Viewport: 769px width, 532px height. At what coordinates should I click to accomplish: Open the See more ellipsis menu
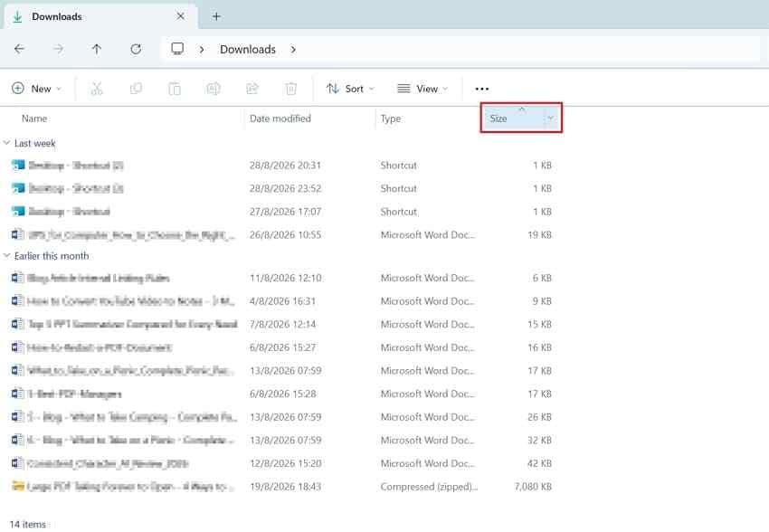481,89
